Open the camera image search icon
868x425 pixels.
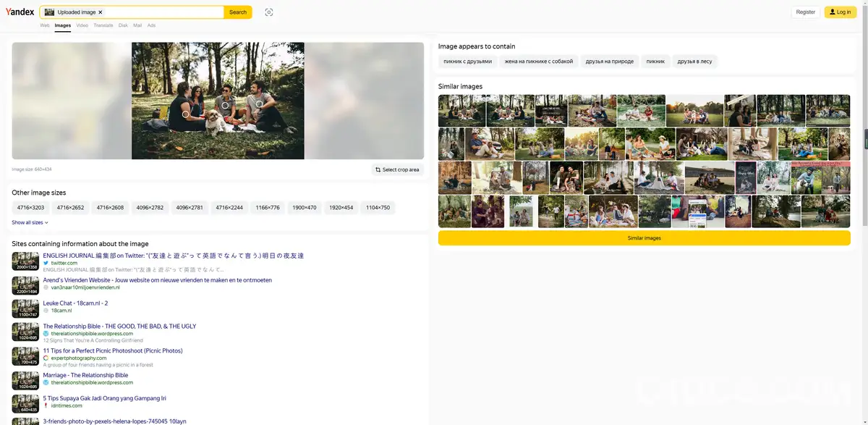point(268,12)
